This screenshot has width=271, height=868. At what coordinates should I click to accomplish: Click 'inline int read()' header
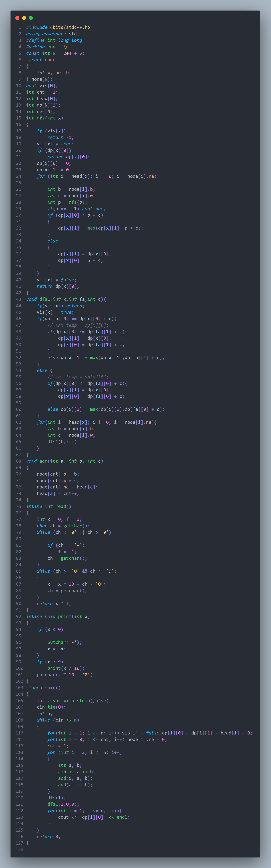tap(49, 506)
